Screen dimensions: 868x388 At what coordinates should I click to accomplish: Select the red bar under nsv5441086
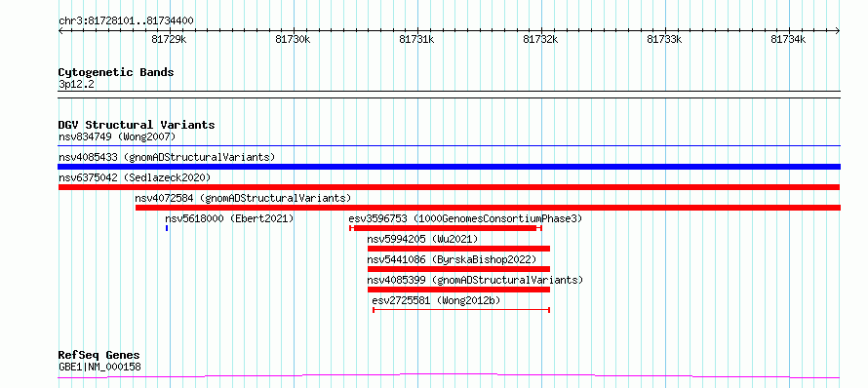click(459, 269)
